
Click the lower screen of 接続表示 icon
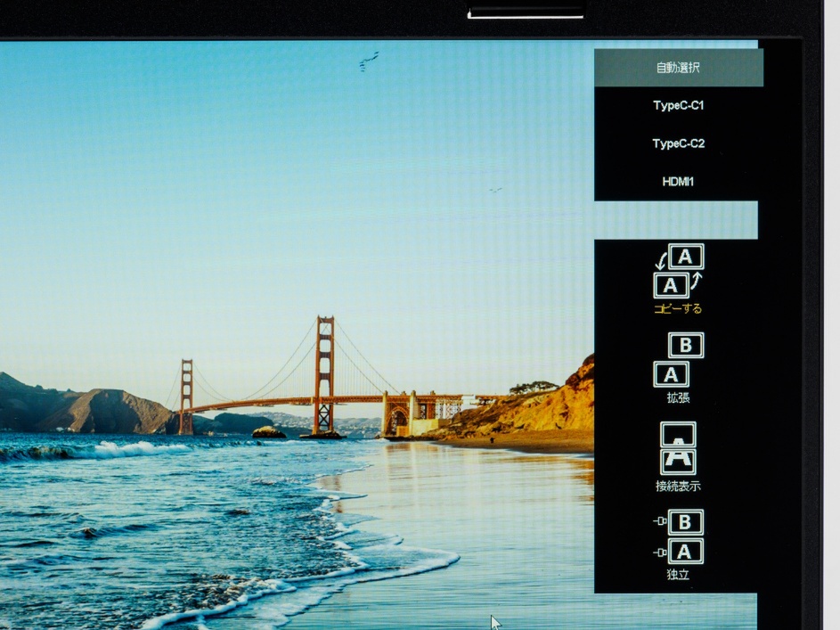pos(678,462)
